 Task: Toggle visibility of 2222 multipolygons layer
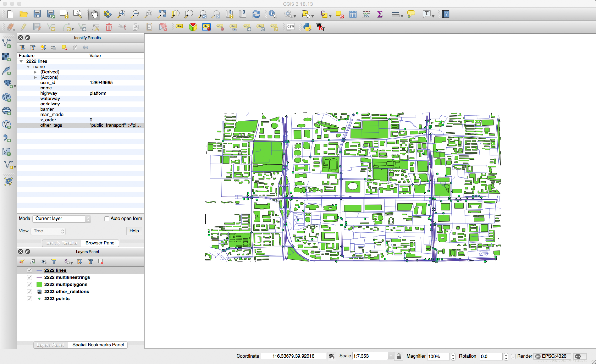29,284
